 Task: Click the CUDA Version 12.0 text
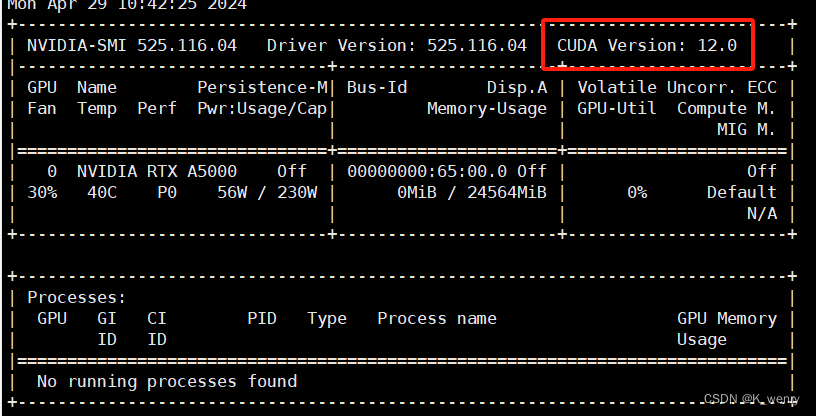tap(647, 45)
